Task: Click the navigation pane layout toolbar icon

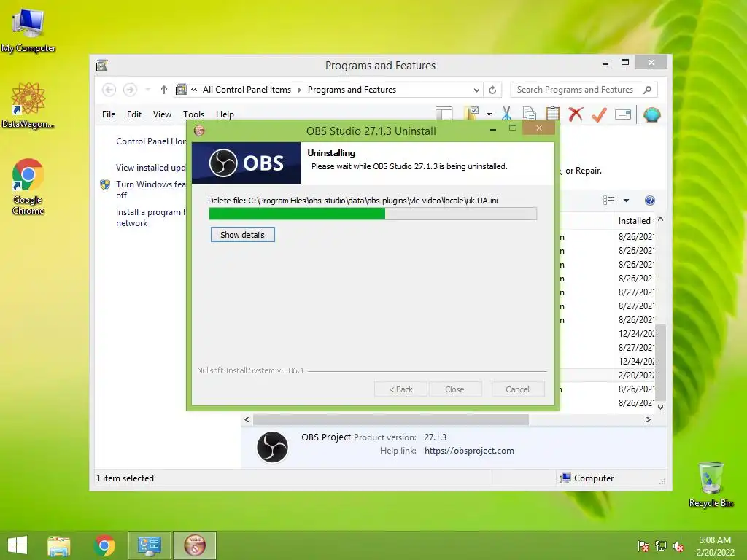Action: pyautogui.click(x=444, y=113)
